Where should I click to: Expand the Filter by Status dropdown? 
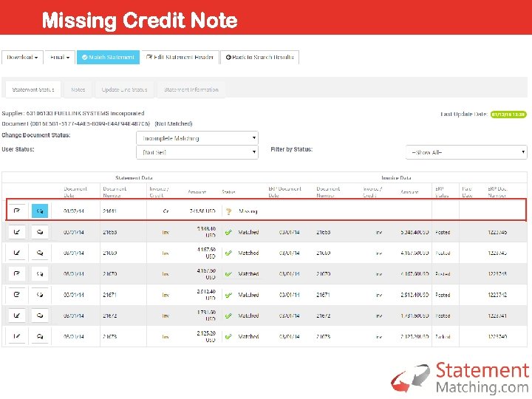(466, 152)
